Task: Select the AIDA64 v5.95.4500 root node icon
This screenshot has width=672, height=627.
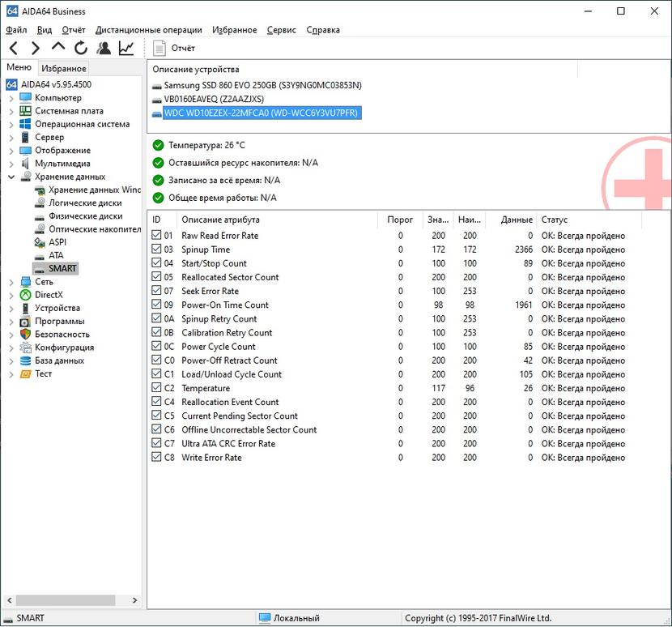Action: point(11,84)
